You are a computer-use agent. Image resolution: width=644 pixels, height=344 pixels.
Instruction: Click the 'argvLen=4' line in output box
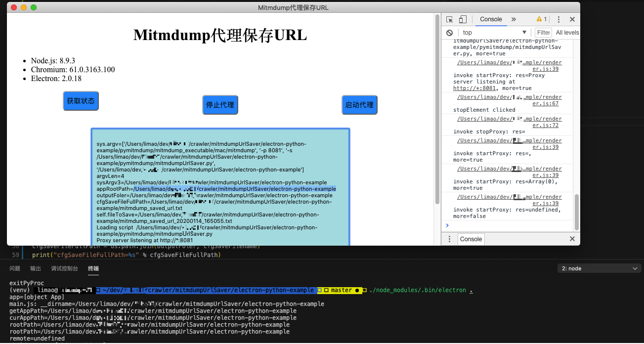(x=110, y=176)
